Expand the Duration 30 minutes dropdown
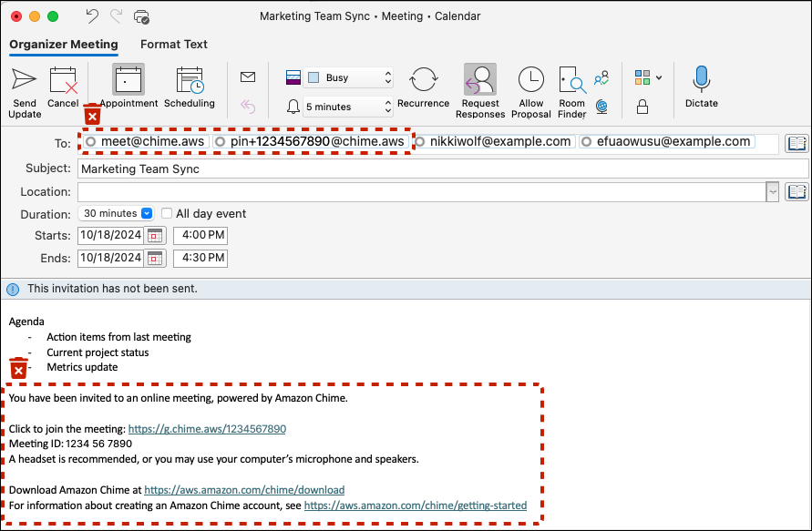This screenshot has height=531, width=812. (x=146, y=213)
